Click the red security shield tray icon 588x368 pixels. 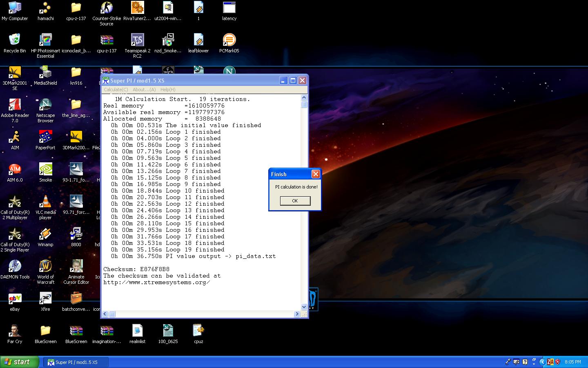click(x=558, y=362)
